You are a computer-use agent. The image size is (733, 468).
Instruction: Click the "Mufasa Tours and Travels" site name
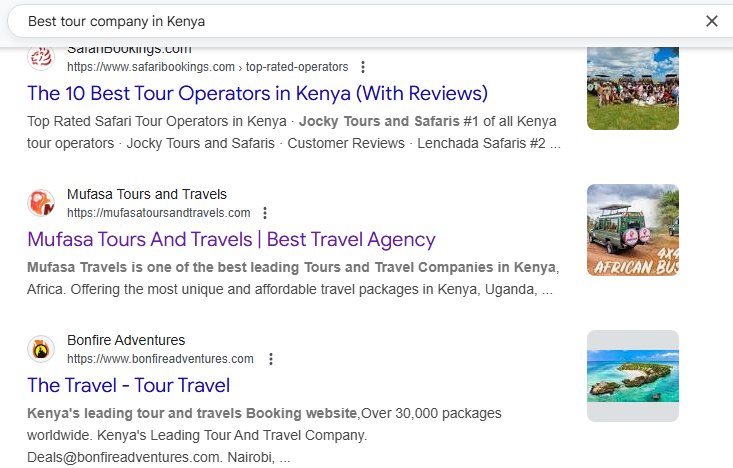(x=147, y=194)
